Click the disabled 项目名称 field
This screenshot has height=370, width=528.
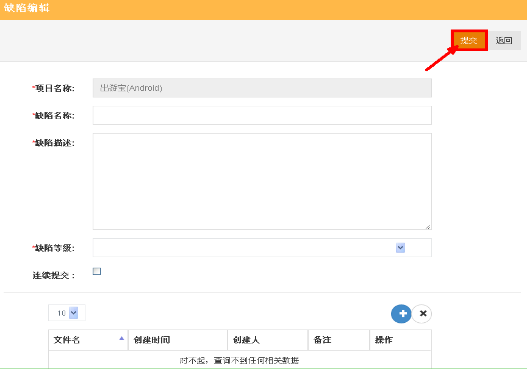(262, 88)
